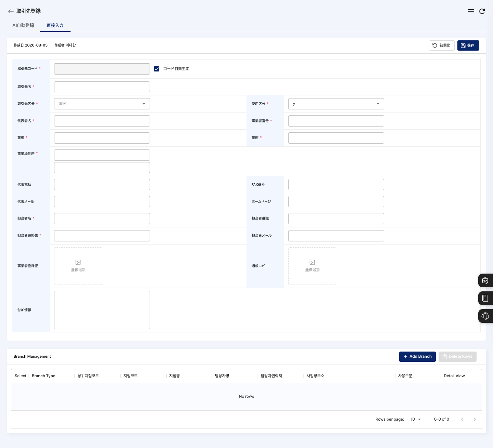Focus the 取引先コード input field

[x=102, y=69]
